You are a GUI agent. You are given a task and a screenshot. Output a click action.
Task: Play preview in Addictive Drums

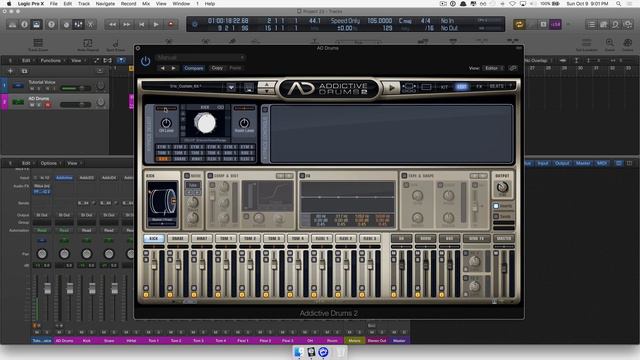pyautogui.click(x=391, y=87)
